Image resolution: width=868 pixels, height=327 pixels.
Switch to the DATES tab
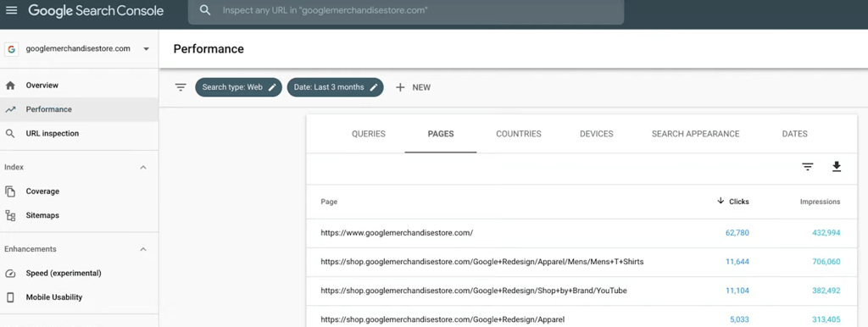[794, 134]
